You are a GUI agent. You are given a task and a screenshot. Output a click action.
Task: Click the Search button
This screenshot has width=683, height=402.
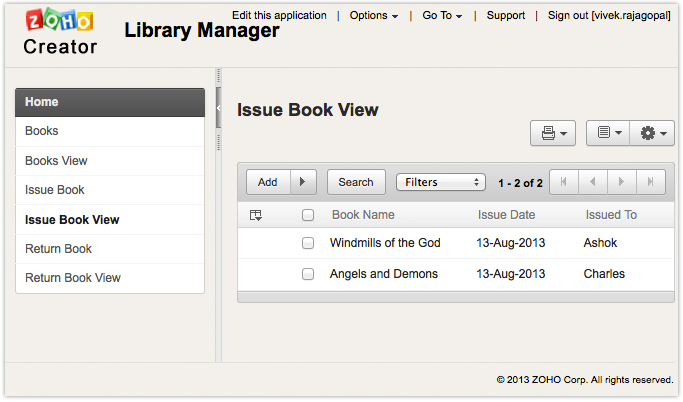[x=355, y=182]
